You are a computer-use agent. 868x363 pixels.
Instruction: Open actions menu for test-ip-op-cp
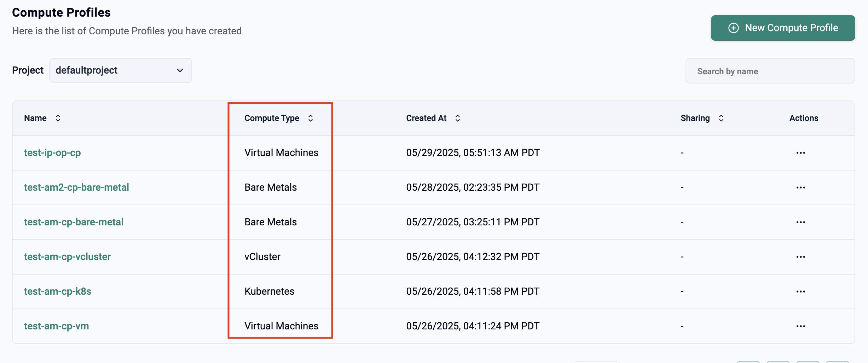tap(801, 153)
